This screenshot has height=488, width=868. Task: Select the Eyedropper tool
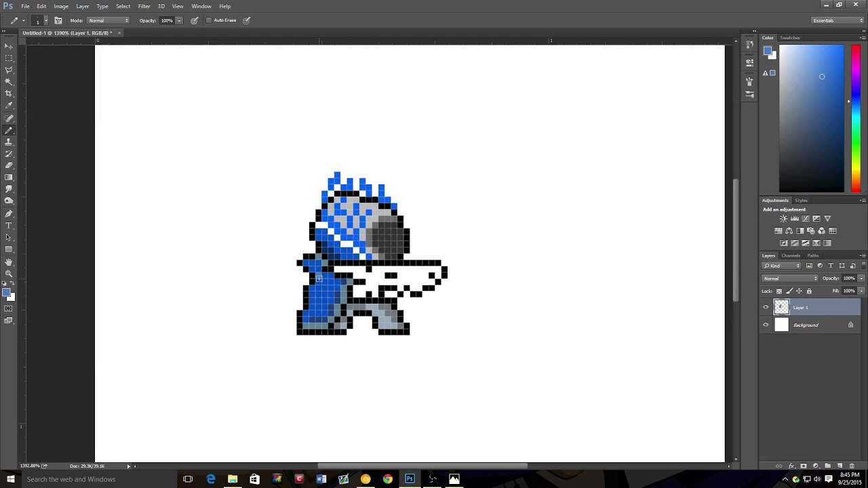9,106
